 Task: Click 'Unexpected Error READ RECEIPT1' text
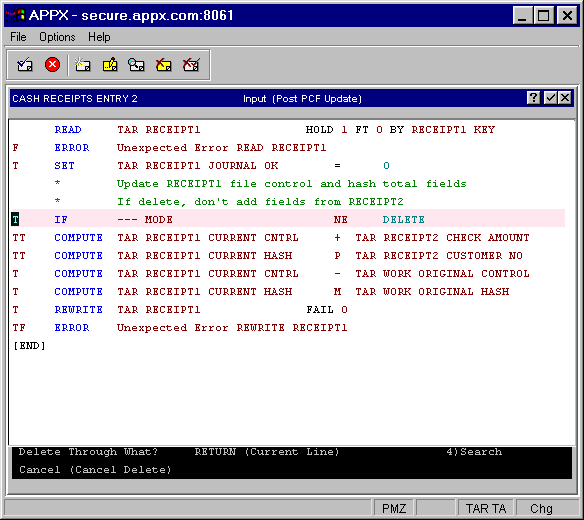tap(222, 148)
